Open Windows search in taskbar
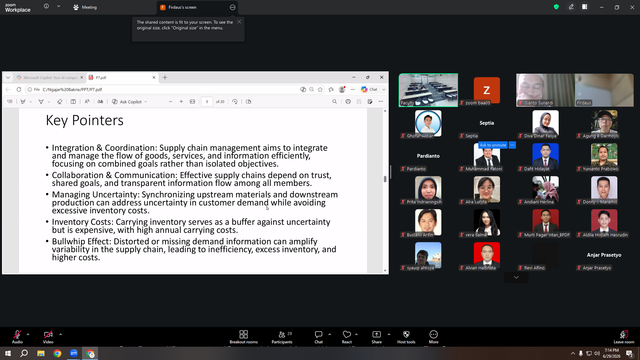This screenshot has height=360, width=640. click(24, 353)
